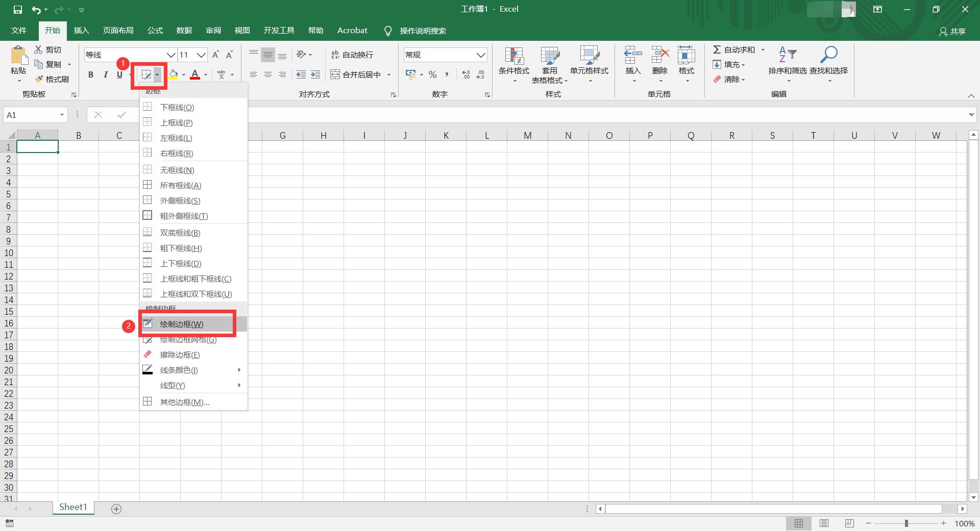The height and width of the screenshot is (531, 980).
Task: Switch to page layout view icon
Action: (824, 523)
